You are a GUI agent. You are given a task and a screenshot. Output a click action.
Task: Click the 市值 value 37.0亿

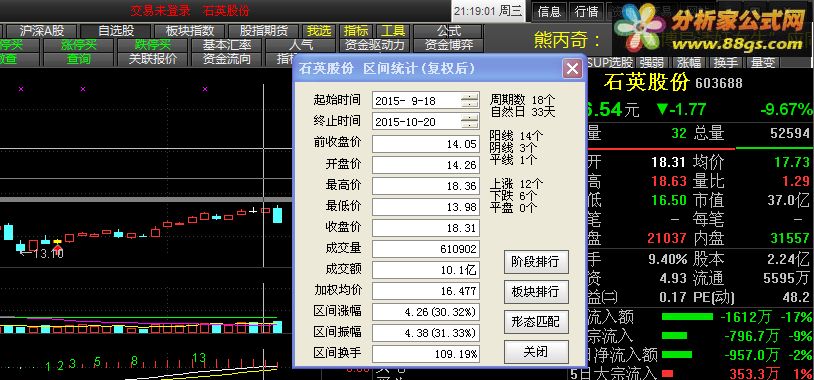click(789, 200)
